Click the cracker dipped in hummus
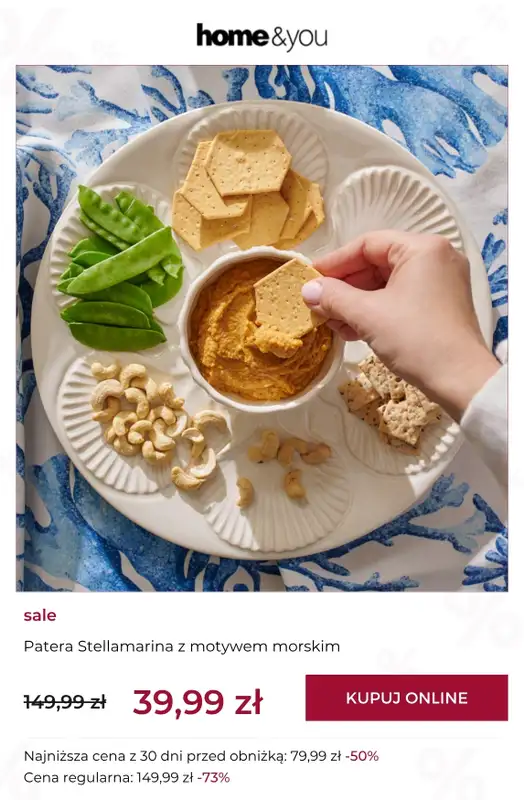The image size is (524, 800). coord(288,299)
